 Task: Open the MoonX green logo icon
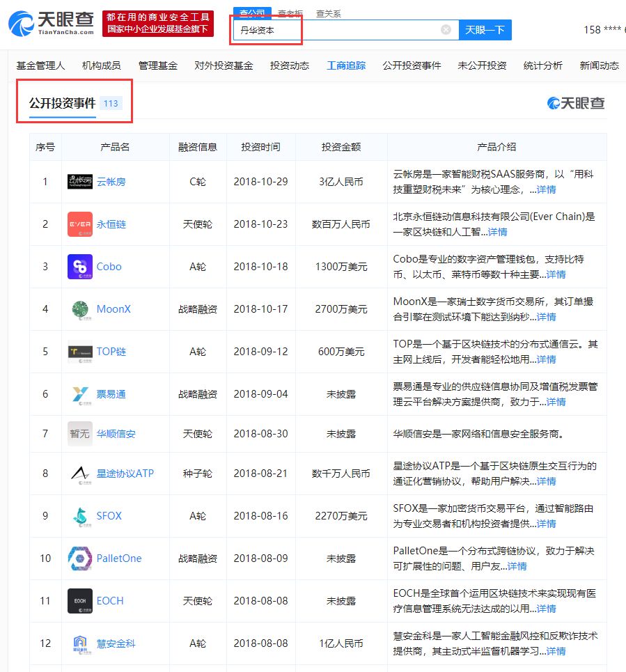pyautogui.click(x=79, y=309)
